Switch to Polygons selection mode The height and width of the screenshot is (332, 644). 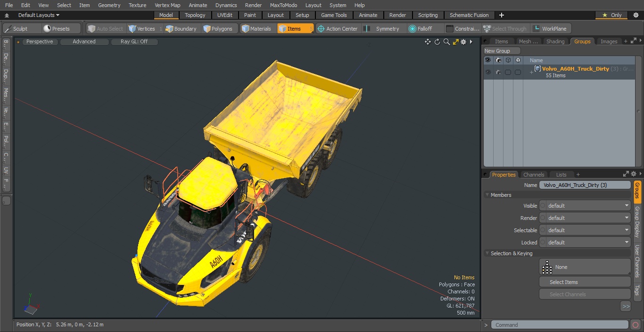point(219,29)
